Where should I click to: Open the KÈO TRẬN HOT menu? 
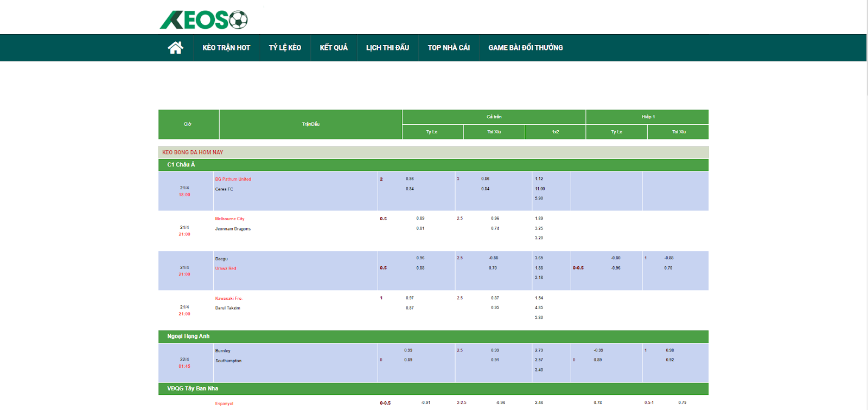226,48
